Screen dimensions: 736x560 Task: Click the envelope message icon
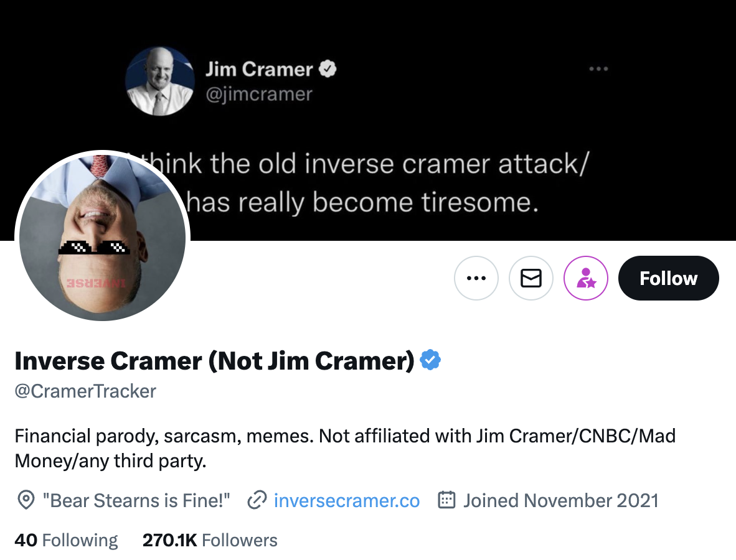[x=531, y=278]
